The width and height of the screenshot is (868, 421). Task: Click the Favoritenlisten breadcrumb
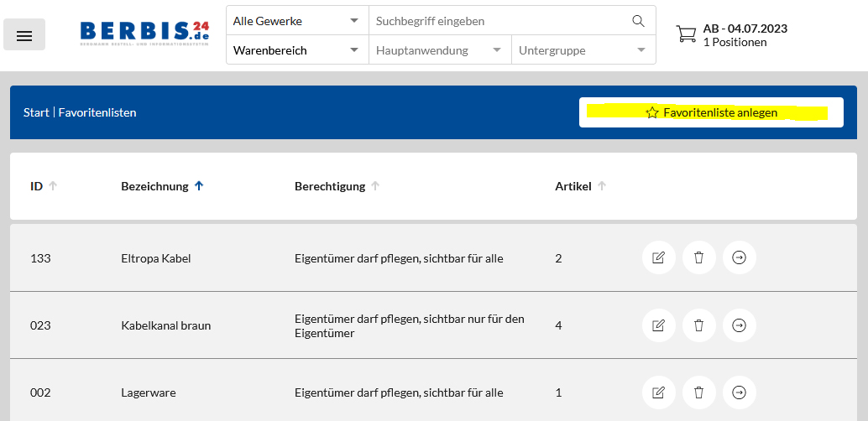(97, 113)
